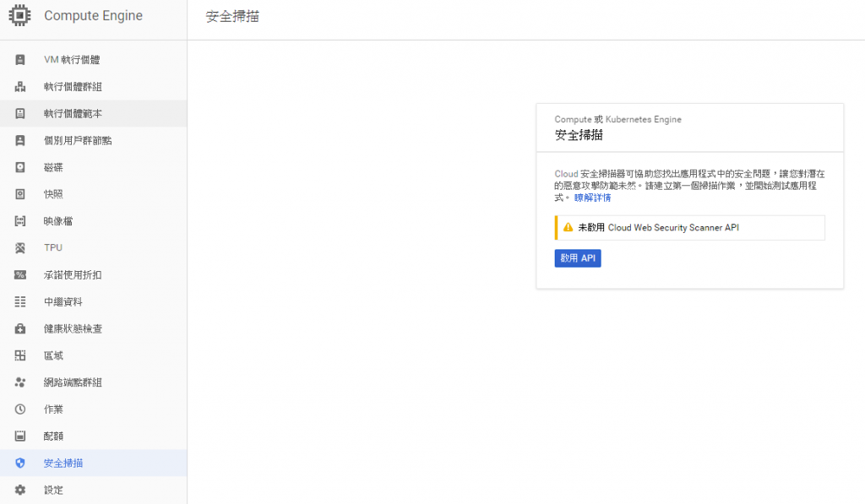Open VM 執行個體 menu item
The image size is (865, 504).
[73, 60]
